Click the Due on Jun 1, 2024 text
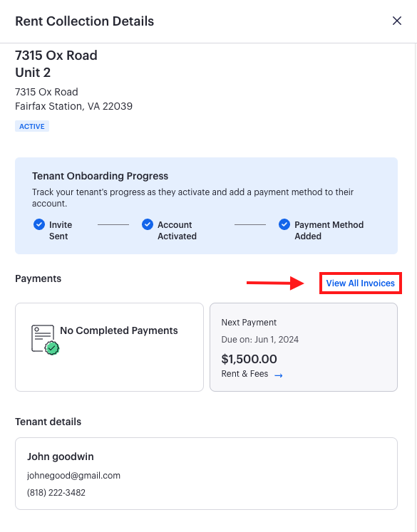 (259, 339)
